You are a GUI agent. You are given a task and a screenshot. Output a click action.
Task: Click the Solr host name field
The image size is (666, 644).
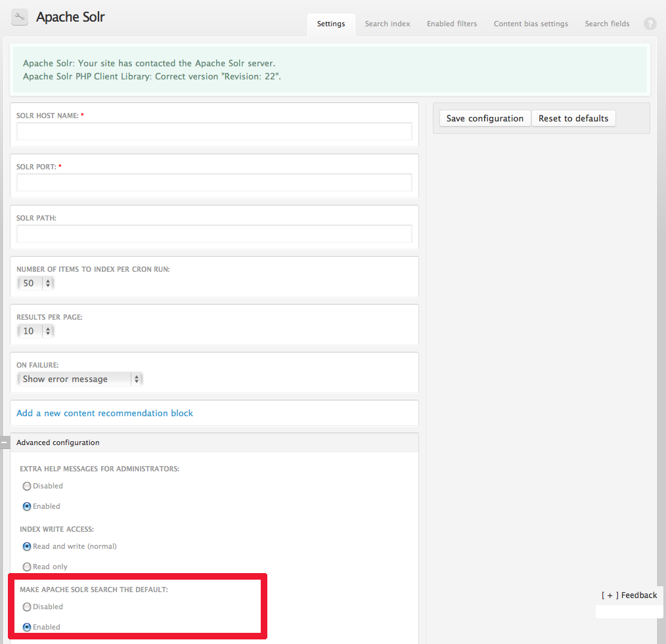[214, 131]
